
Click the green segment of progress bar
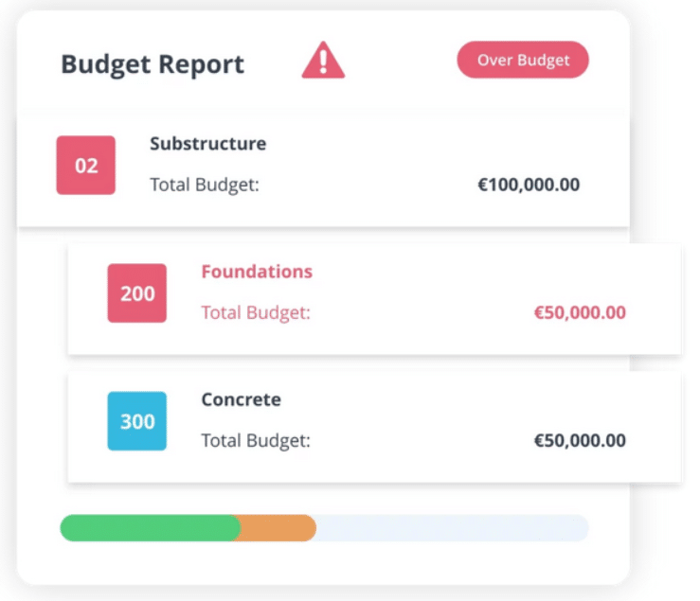pos(147,528)
